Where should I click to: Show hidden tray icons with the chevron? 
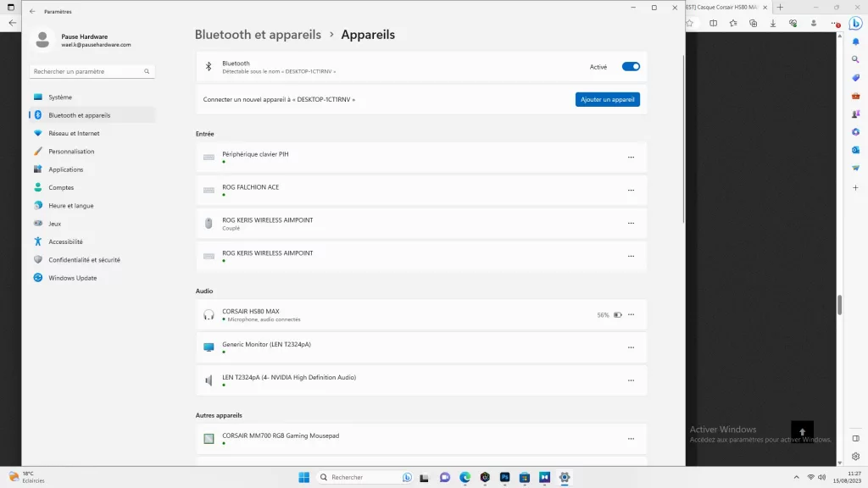point(796,478)
